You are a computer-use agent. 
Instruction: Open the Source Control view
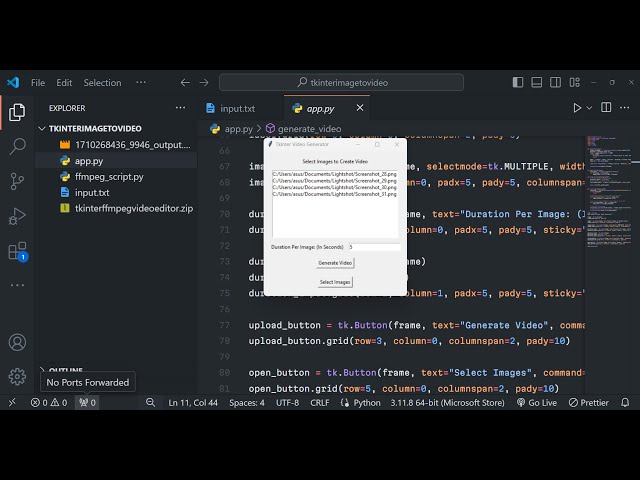17,181
